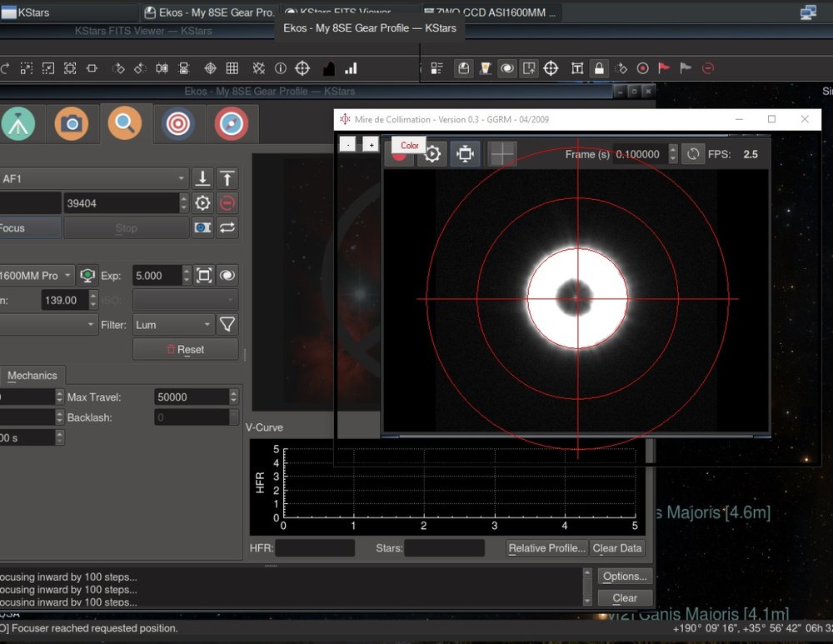This screenshot has height=644, width=833.
Task: Click the focus-in down arrow icon
Action: (x=202, y=178)
